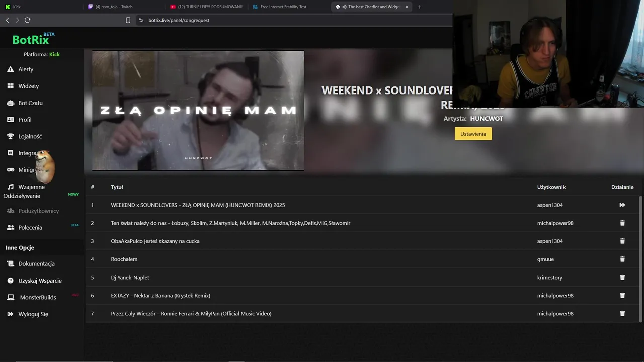The image size is (644, 362).
Task: Delete the 'Ten świat należy do nas' song
Action: [622, 223]
